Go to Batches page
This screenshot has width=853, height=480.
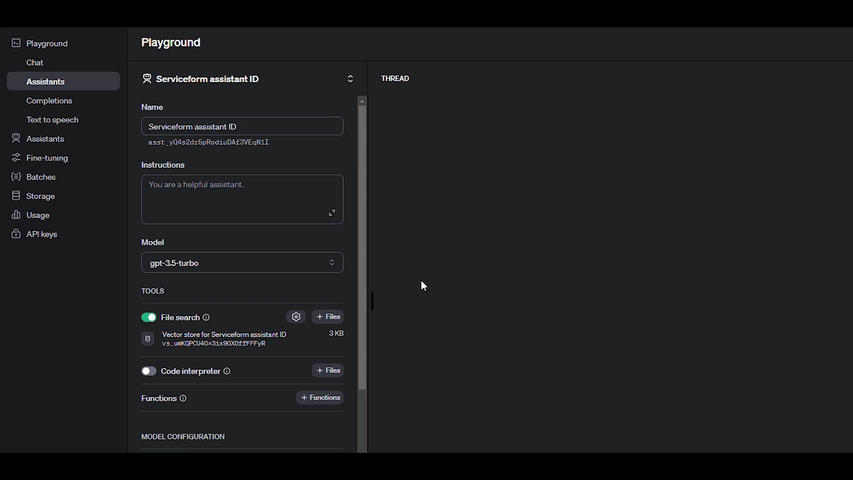click(41, 177)
